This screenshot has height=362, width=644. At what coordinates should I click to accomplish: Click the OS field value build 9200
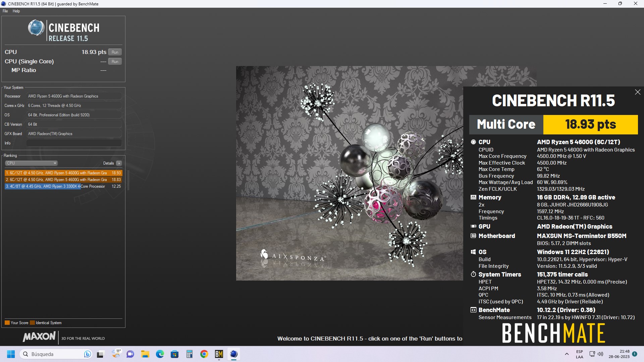[74, 115]
